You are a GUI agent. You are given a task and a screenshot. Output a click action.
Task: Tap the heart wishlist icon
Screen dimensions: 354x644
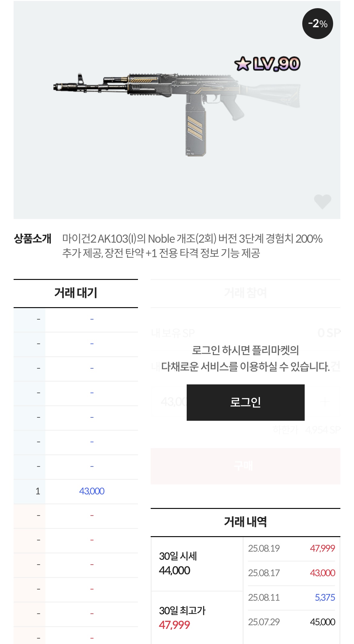[322, 201]
